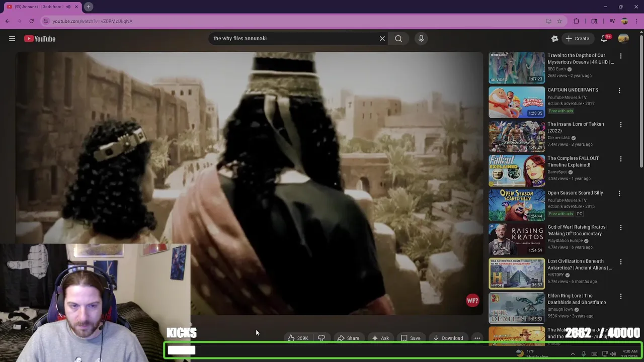Open CAPTAIN UNDERPANTS movie thumbnail
The width and height of the screenshot is (644, 362).
517,102
